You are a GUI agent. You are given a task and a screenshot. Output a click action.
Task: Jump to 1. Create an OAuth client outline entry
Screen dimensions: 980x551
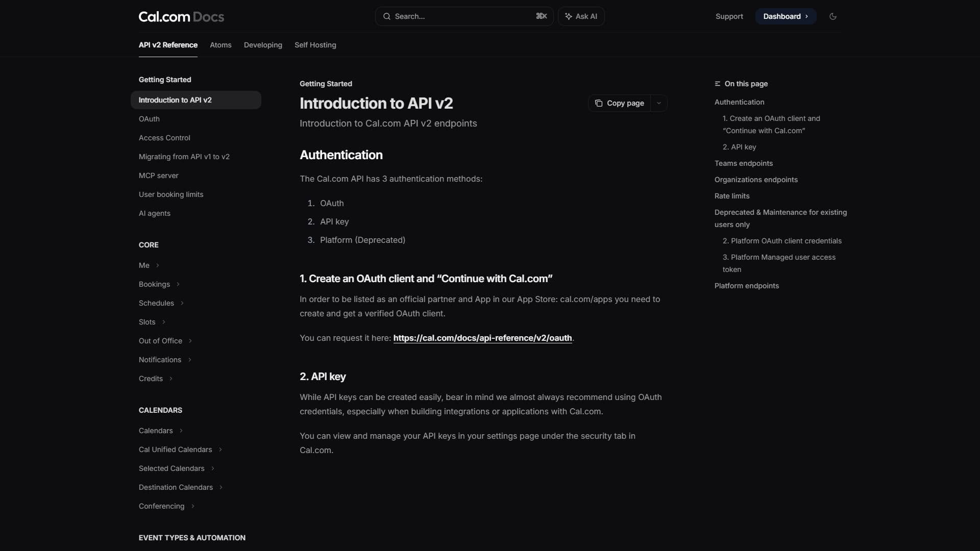(x=771, y=124)
